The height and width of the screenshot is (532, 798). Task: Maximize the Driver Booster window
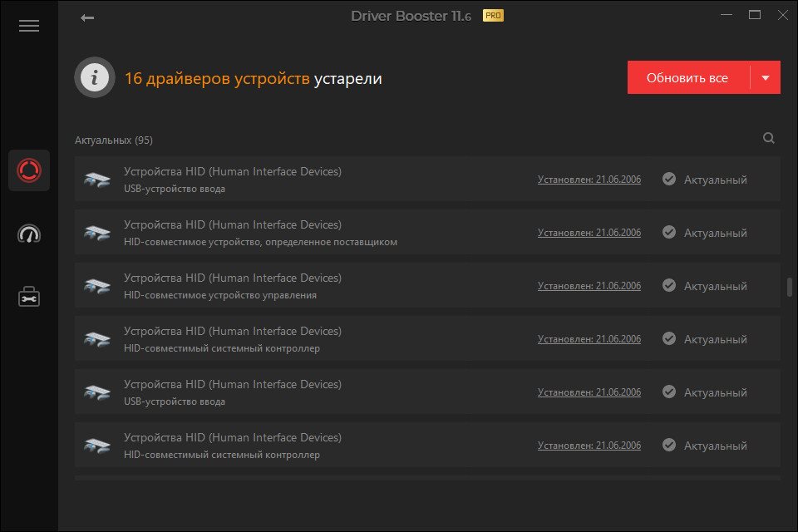point(755,15)
